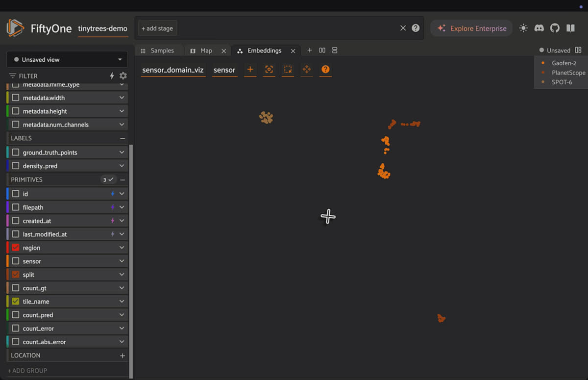Open the orange embeddings help icon
588x380 pixels.
(x=325, y=70)
